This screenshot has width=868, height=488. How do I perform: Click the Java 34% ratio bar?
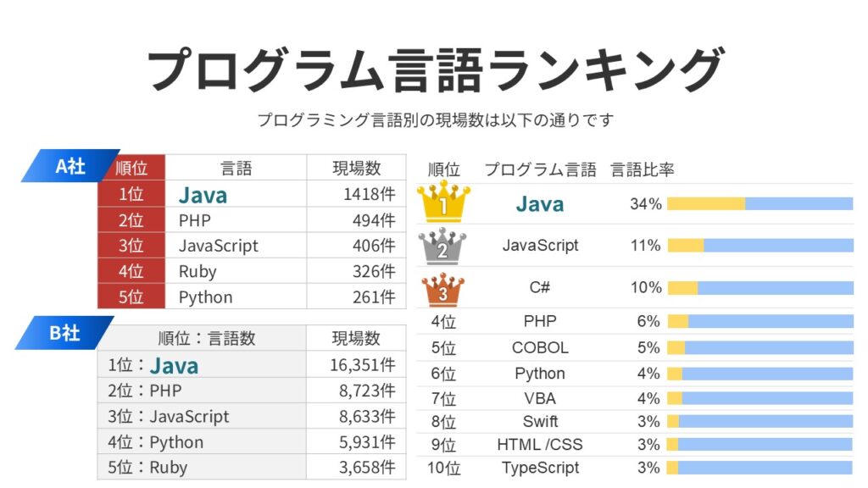(759, 203)
